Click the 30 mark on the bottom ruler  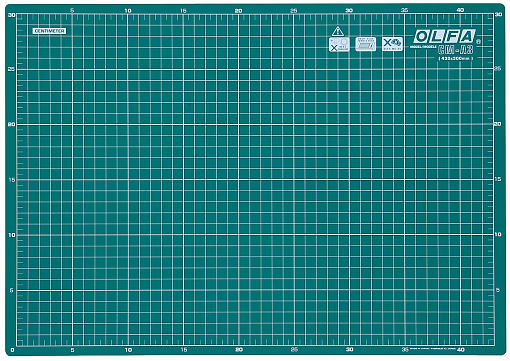[x=349, y=349]
